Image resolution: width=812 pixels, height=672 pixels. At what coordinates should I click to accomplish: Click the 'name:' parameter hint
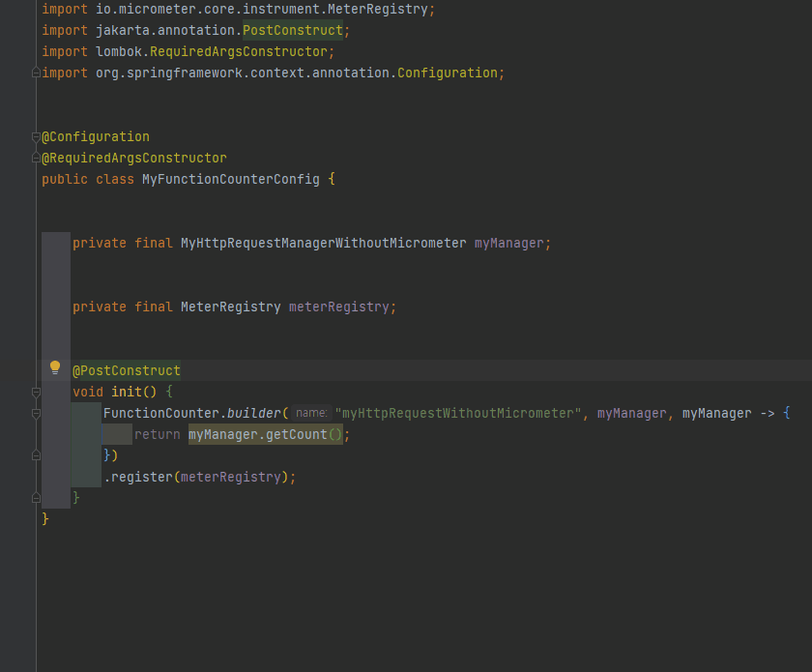point(311,413)
